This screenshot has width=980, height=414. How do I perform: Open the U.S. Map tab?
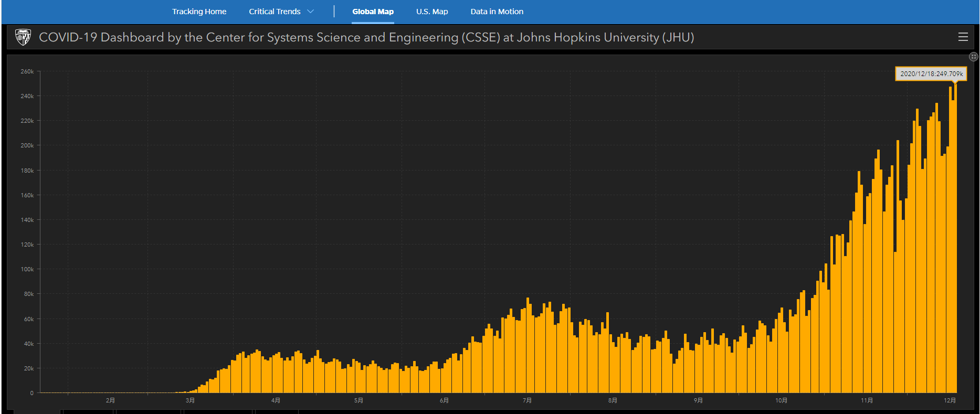point(432,12)
